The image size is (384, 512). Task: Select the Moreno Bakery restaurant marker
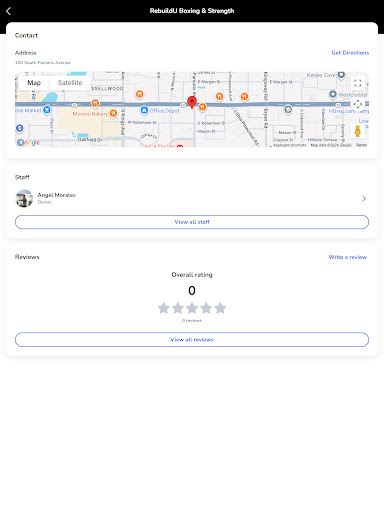[x=113, y=113]
